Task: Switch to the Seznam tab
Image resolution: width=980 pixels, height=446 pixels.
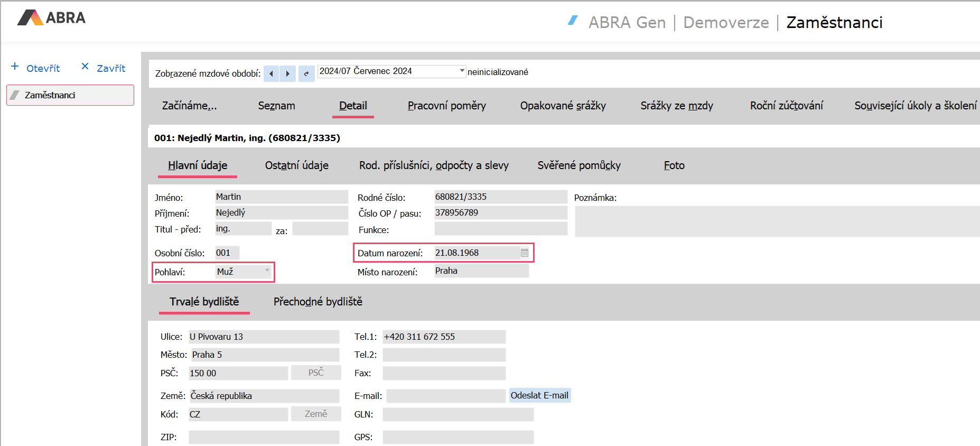Action: (x=276, y=106)
